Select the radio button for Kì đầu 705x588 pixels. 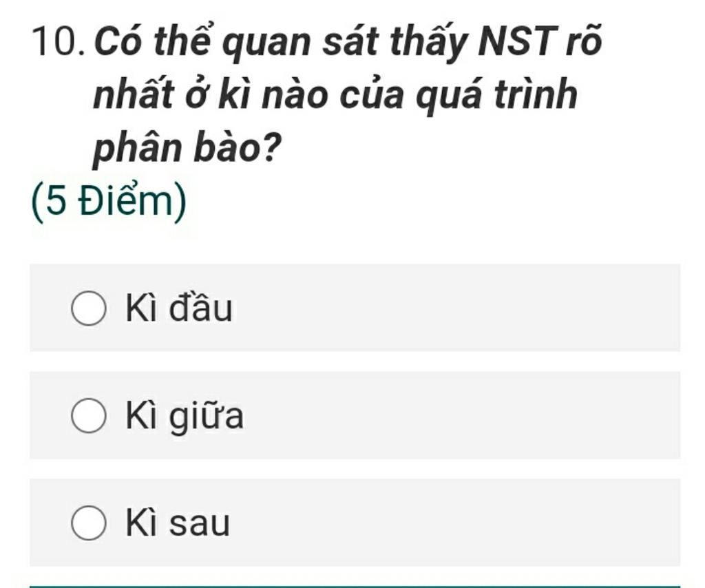click(x=88, y=310)
